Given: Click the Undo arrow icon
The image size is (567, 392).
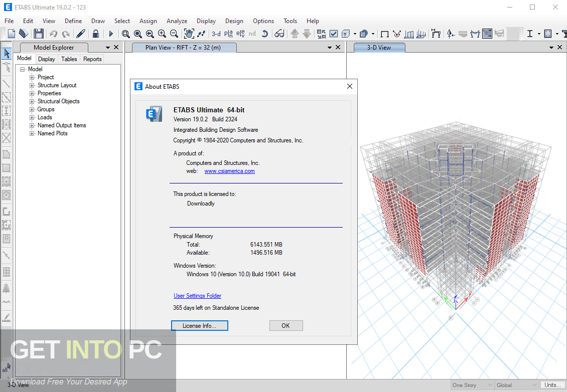Looking at the screenshot, I should click(x=54, y=34).
